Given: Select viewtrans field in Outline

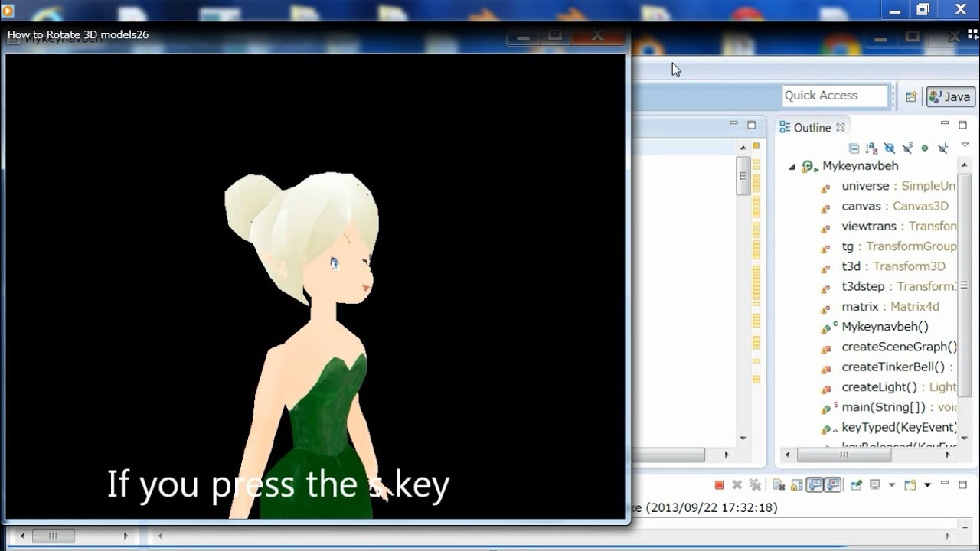Looking at the screenshot, I should [899, 226].
